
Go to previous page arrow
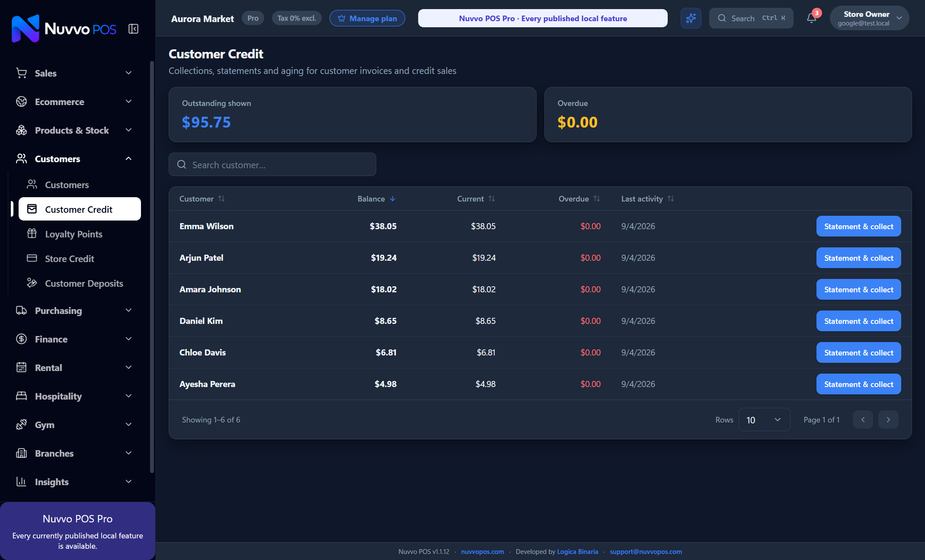click(x=863, y=419)
